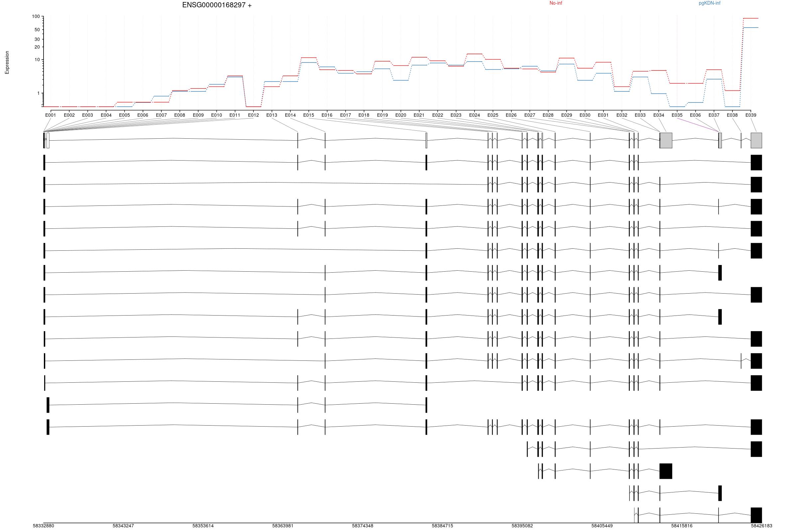Click exon label E008
798x532 pixels.
(x=180, y=115)
